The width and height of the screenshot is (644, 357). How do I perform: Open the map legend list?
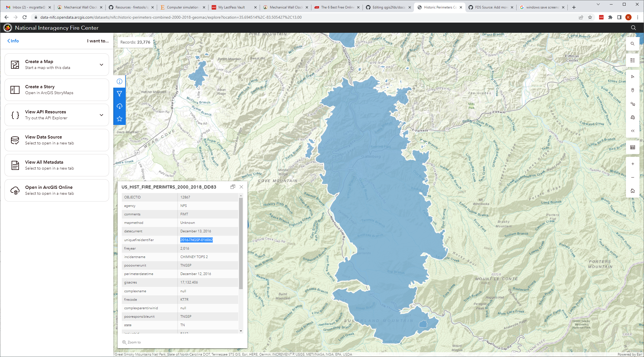pyautogui.click(x=632, y=60)
